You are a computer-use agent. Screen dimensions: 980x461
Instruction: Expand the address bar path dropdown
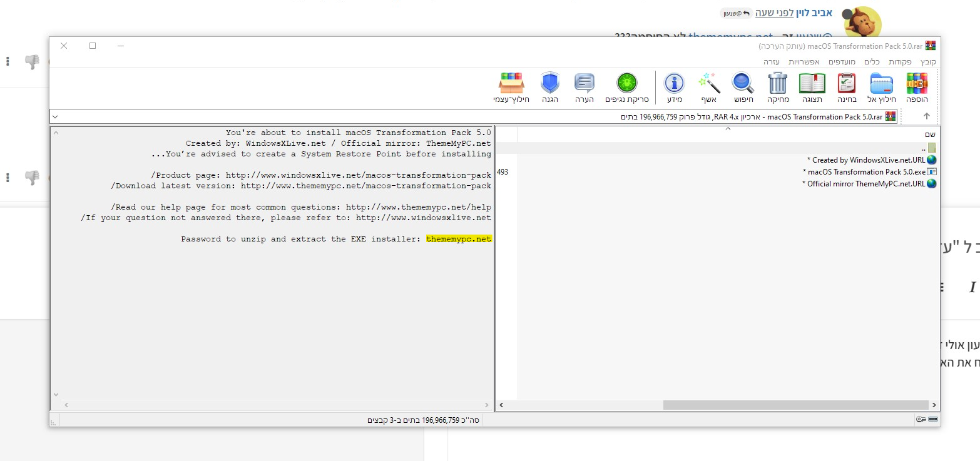pyautogui.click(x=55, y=116)
